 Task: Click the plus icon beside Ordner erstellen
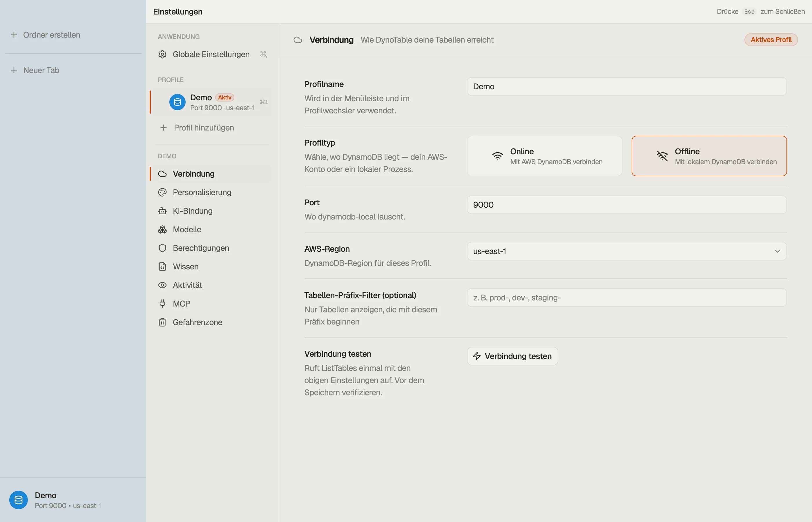14,35
